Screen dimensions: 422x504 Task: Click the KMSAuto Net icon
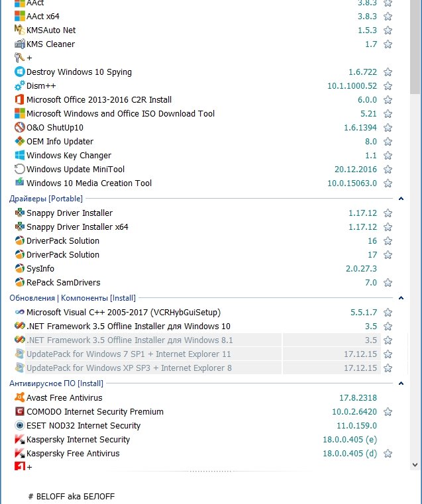pyautogui.click(x=20, y=30)
